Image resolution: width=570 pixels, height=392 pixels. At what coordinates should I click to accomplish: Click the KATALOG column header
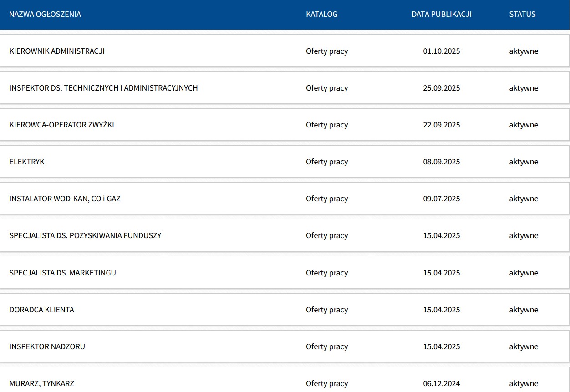pyautogui.click(x=321, y=14)
